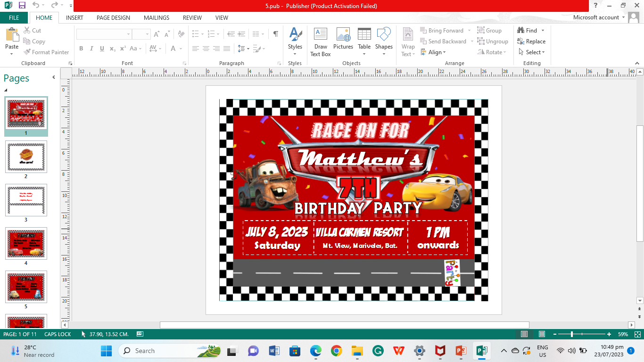Open Microsoft Word from the taskbar

pyautogui.click(x=274, y=351)
